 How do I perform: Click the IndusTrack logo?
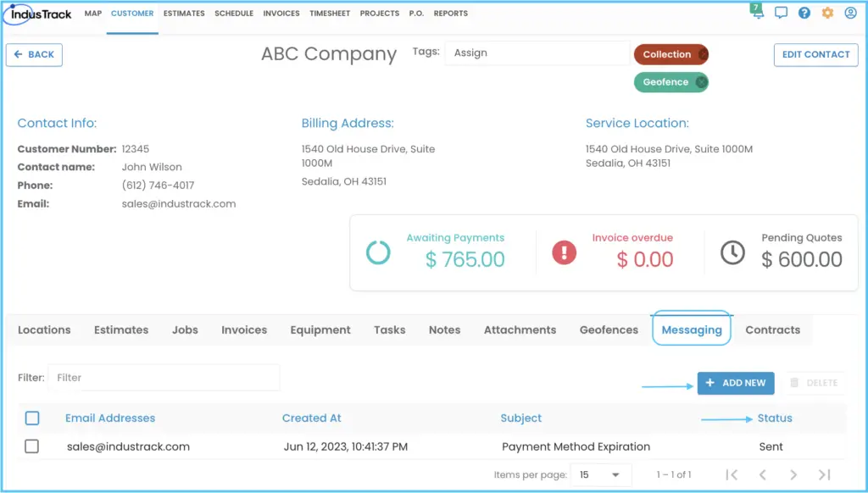tap(37, 14)
